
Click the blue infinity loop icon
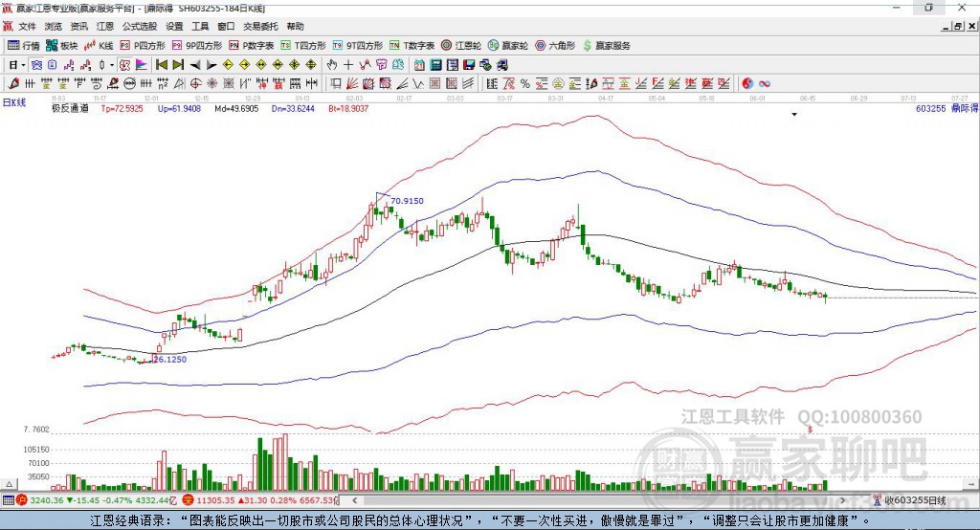tap(765, 83)
